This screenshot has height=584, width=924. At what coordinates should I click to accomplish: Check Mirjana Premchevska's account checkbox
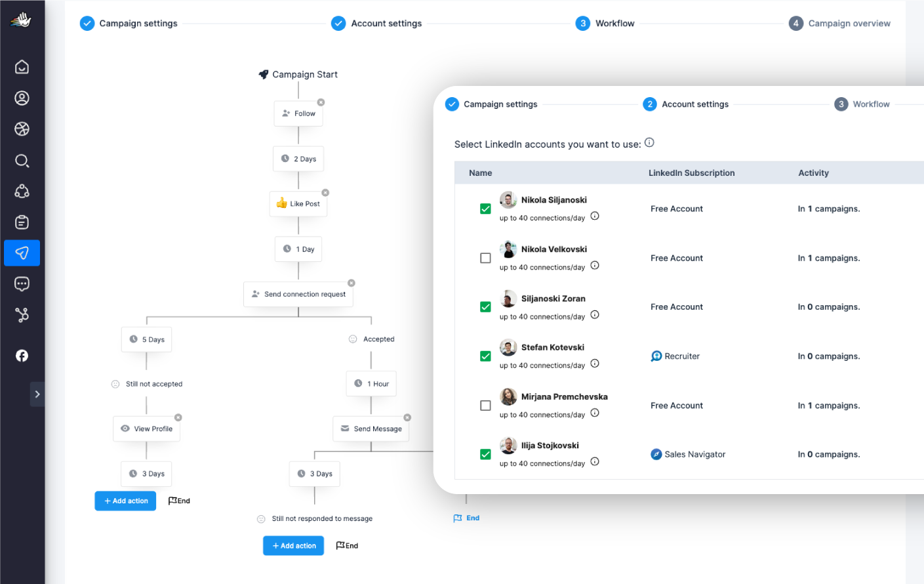coord(485,405)
